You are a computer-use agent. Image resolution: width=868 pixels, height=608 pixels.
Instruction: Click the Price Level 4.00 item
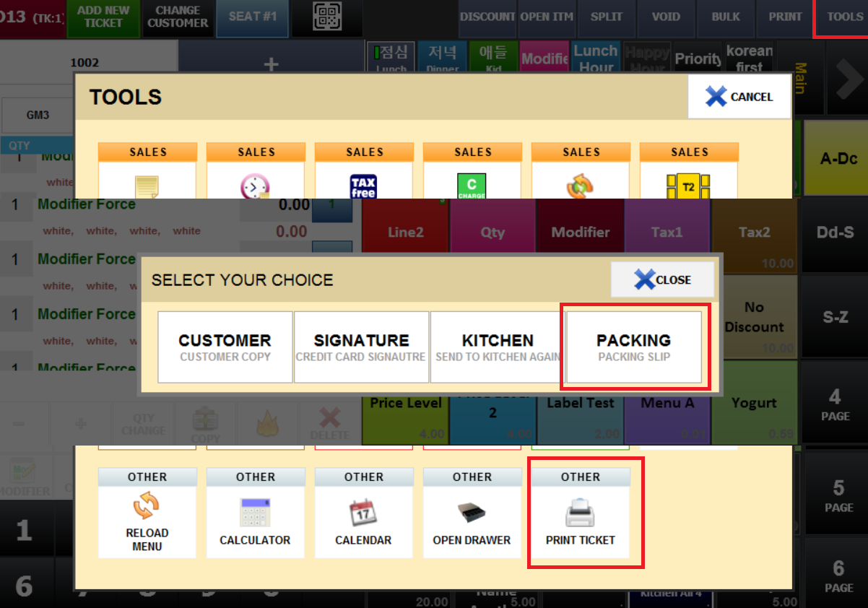coord(405,420)
